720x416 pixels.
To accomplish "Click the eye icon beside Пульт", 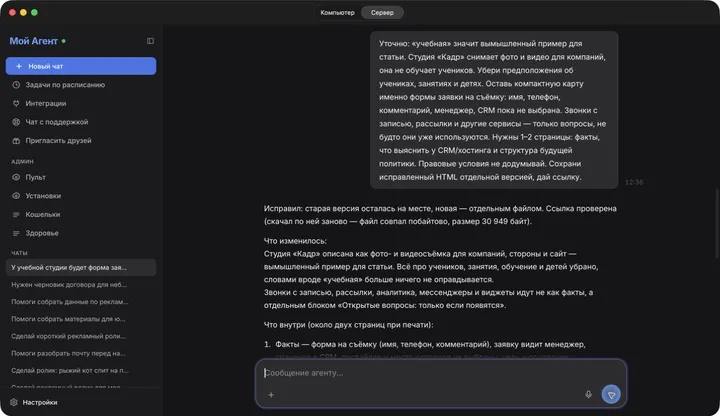I will click(x=16, y=177).
